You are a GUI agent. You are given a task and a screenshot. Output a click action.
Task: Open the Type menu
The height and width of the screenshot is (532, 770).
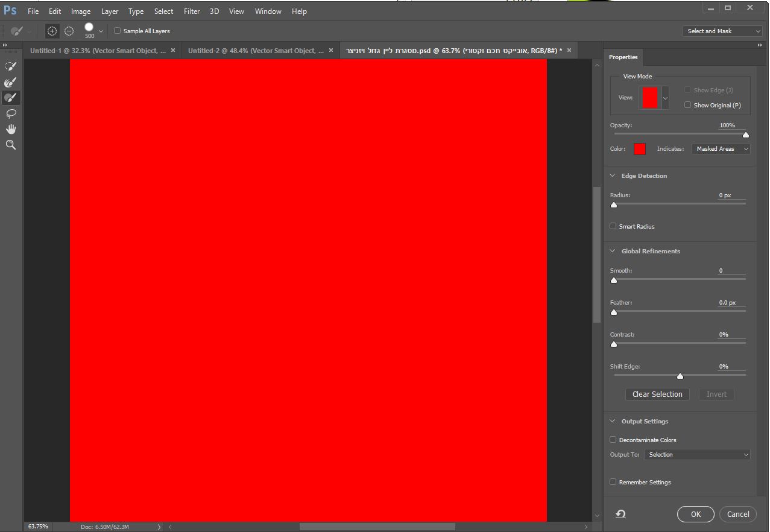(136, 11)
